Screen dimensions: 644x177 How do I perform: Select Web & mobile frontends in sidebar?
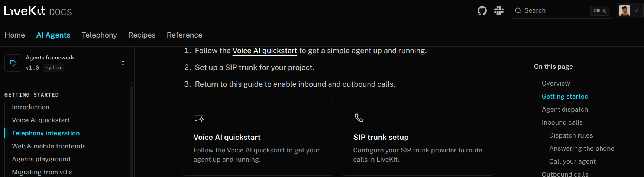[x=49, y=146]
